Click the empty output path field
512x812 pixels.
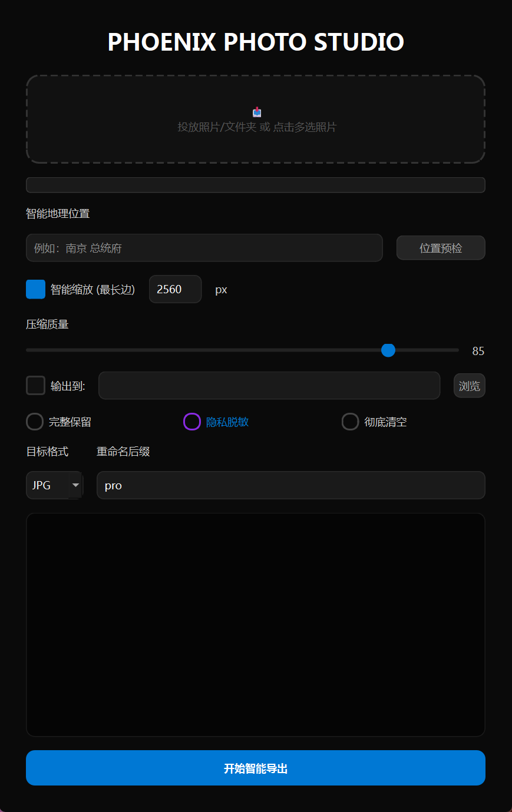(x=269, y=385)
